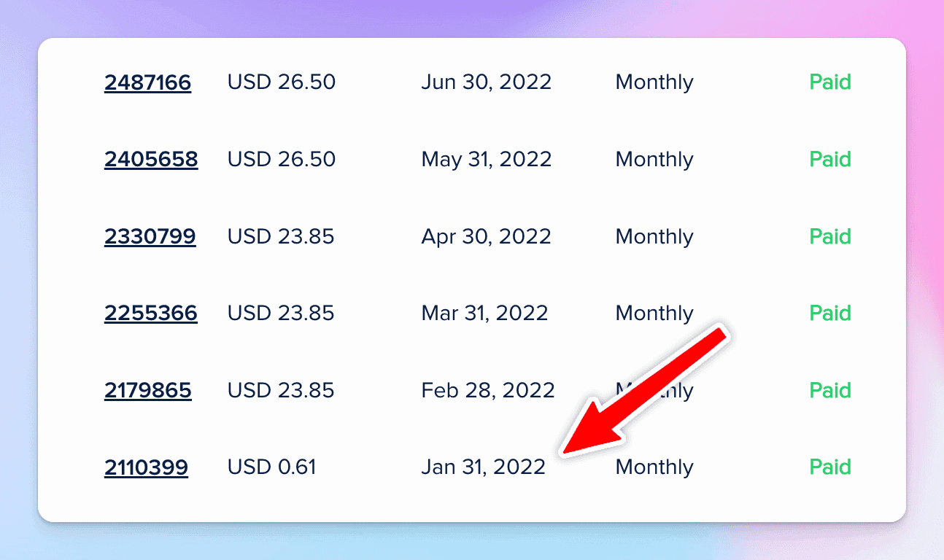944x560 pixels.
Task: Click the Apr 30, 2022 date
Action: tap(486, 237)
